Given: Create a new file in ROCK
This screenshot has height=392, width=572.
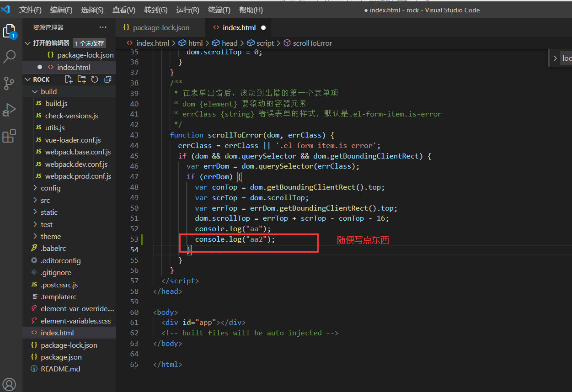Looking at the screenshot, I should pos(69,79).
